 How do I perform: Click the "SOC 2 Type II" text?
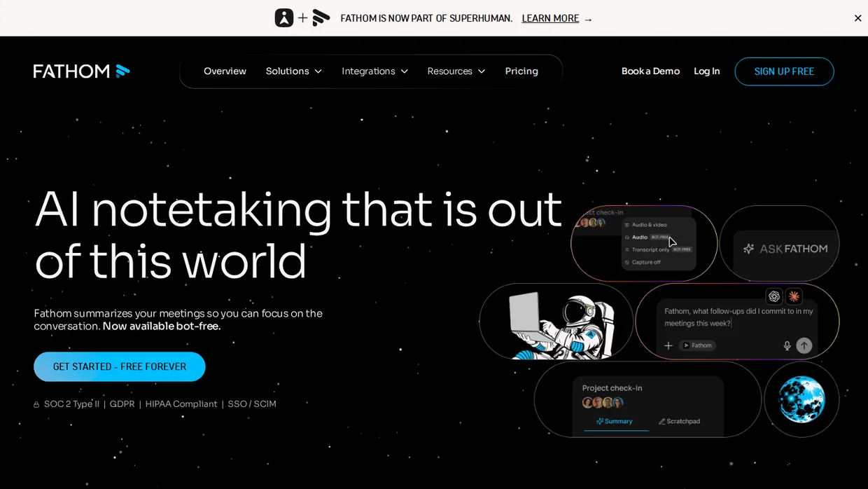coord(71,404)
